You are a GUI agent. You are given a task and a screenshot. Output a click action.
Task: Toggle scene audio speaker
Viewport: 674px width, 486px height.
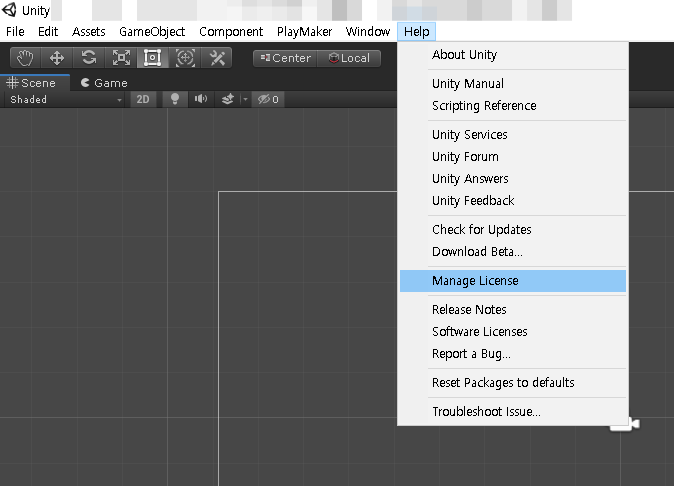pos(201,99)
